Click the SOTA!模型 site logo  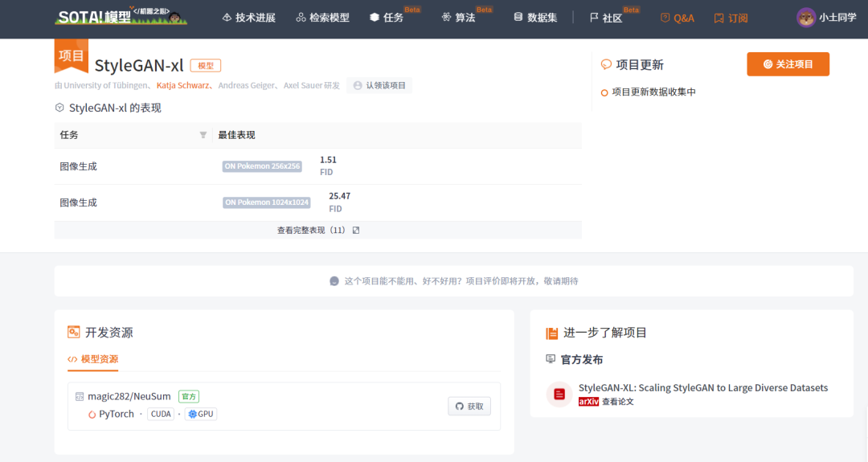121,17
